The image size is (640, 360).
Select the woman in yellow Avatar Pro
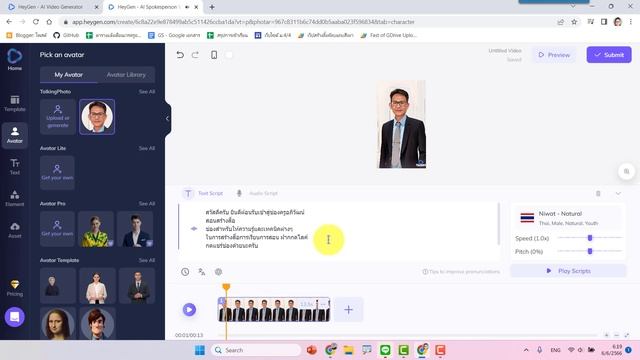tap(96, 229)
